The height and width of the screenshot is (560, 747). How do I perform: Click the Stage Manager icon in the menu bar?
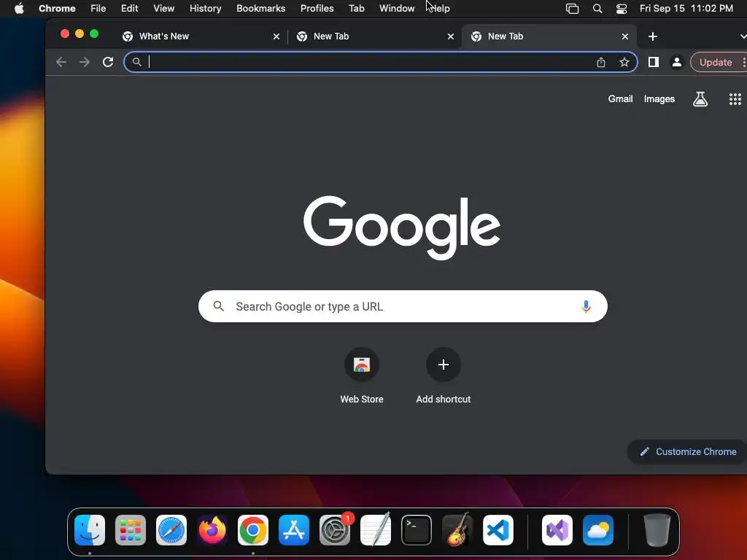(x=572, y=9)
